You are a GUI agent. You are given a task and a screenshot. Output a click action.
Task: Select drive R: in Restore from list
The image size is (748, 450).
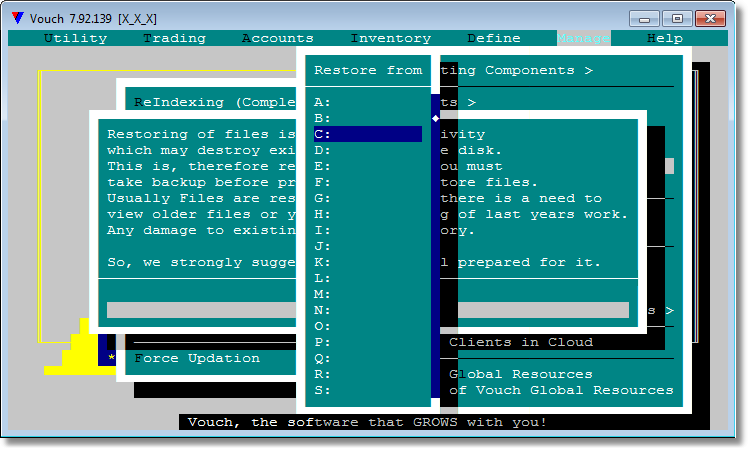click(368, 374)
